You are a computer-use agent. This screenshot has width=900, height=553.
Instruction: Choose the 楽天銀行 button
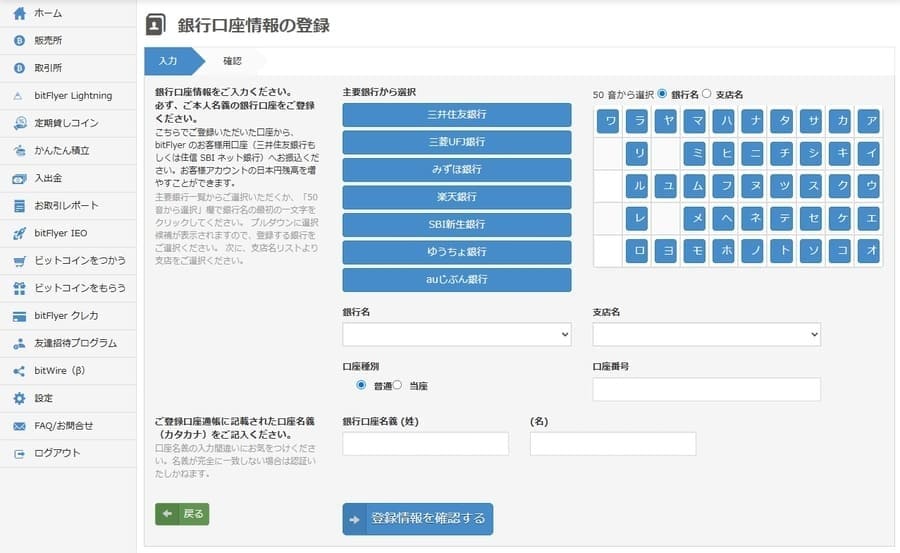tap(457, 197)
